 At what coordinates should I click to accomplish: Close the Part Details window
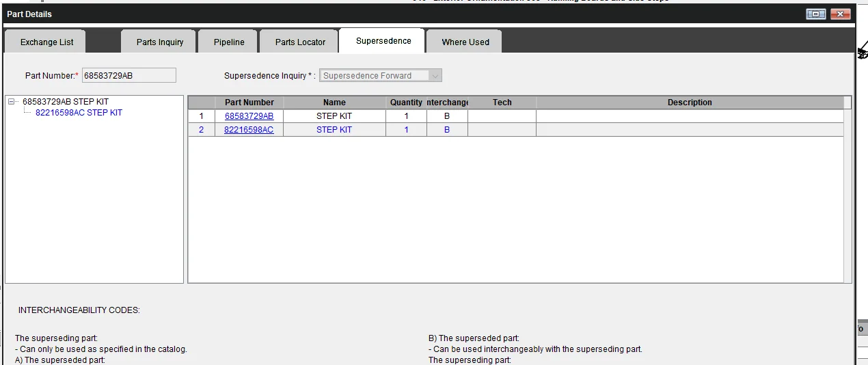click(x=840, y=14)
